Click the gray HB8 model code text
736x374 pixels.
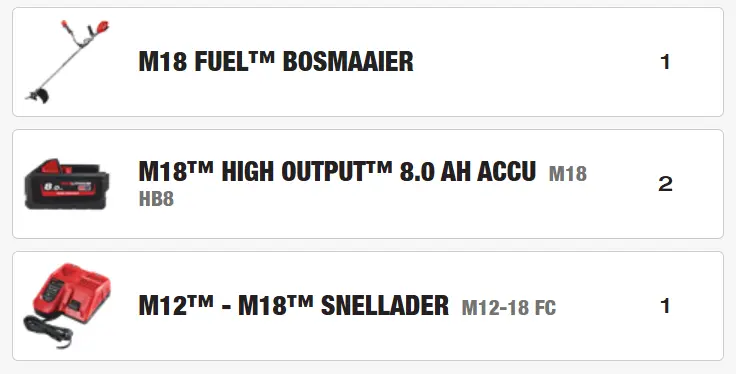click(156, 199)
